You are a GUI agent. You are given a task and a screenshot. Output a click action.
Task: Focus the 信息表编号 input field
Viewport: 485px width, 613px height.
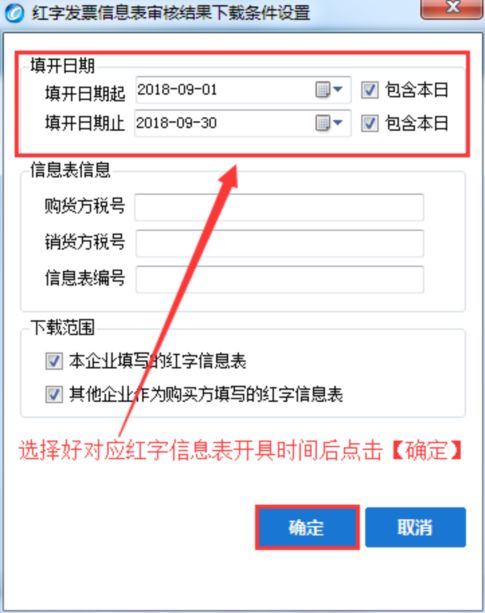[279, 279]
